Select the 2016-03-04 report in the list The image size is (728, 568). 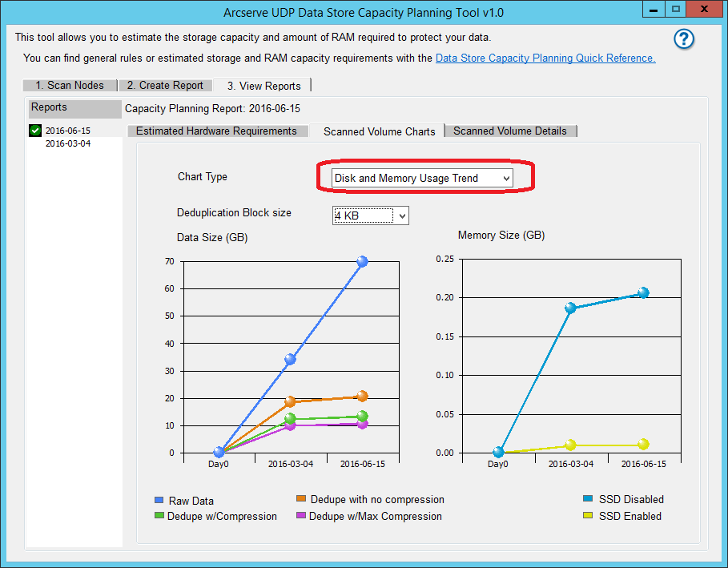click(x=68, y=143)
